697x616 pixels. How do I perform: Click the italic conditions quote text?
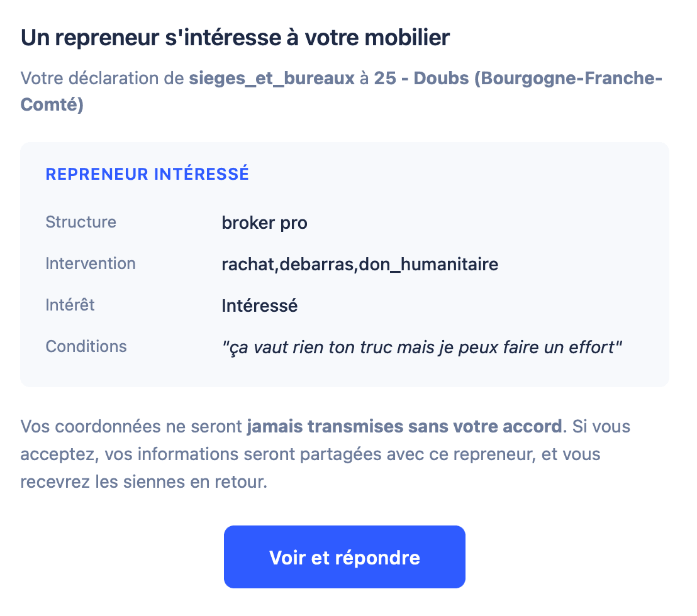coord(421,347)
